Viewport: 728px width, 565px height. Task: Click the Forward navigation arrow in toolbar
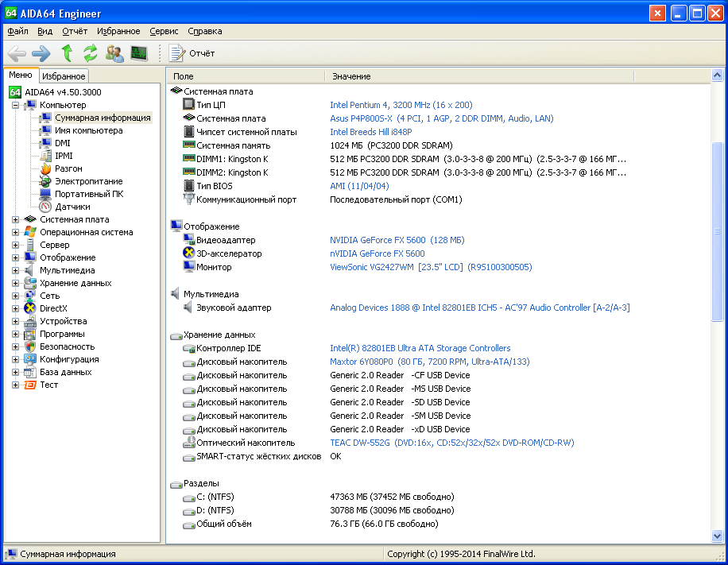(x=41, y=53)
